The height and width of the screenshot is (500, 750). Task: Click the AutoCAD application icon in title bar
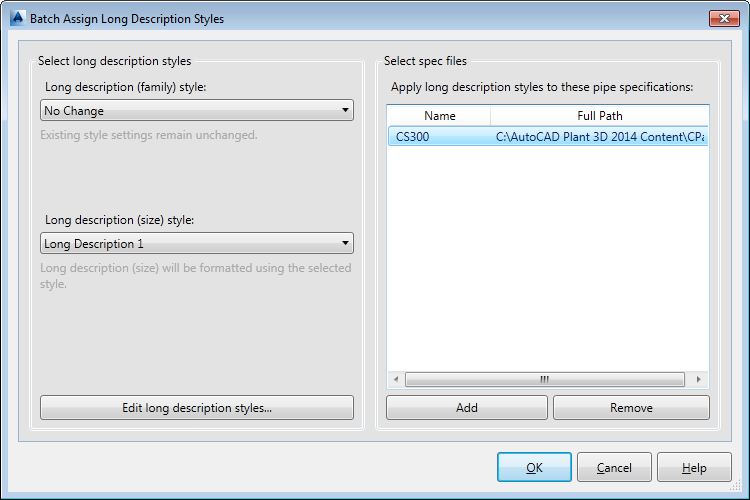coord(16,18)
